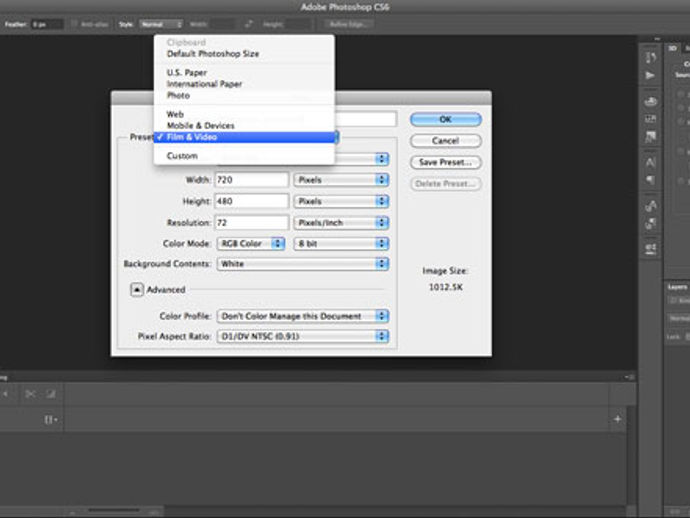
Task: Switch to the 3D panel tab
Action: [672, 48]
